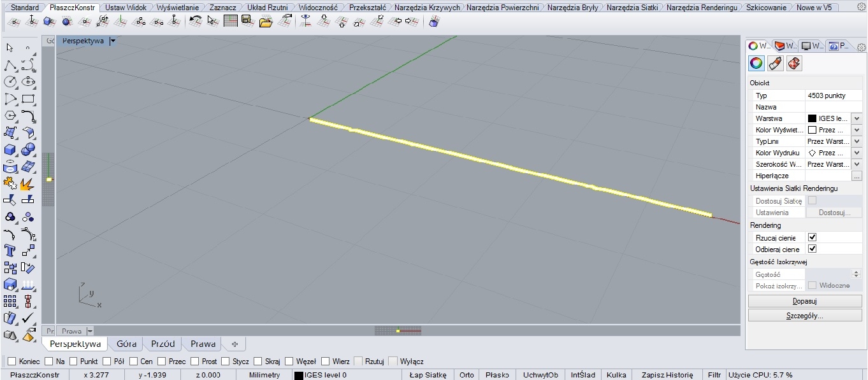Click the Set CPlane to Object cube icon
This screenshot has height=380, width=868.
(x=49, y=21)
